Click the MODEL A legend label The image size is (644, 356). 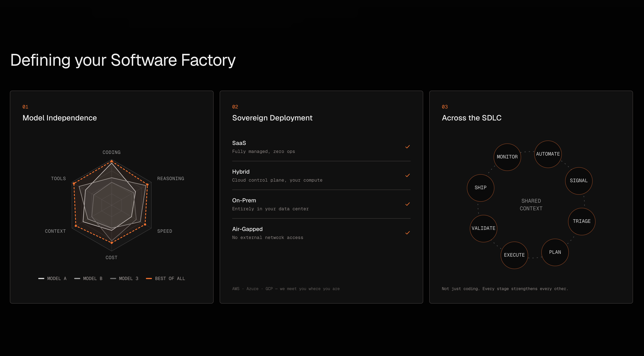(x=57, y=279)
